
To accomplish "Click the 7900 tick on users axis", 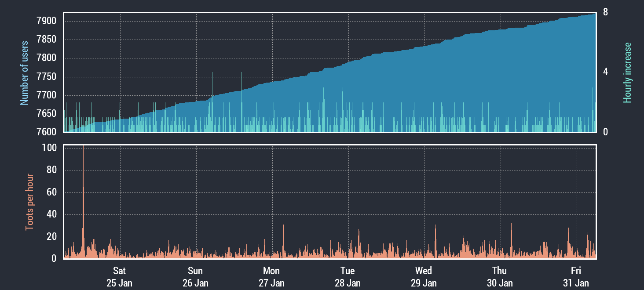I will (46, 21).
